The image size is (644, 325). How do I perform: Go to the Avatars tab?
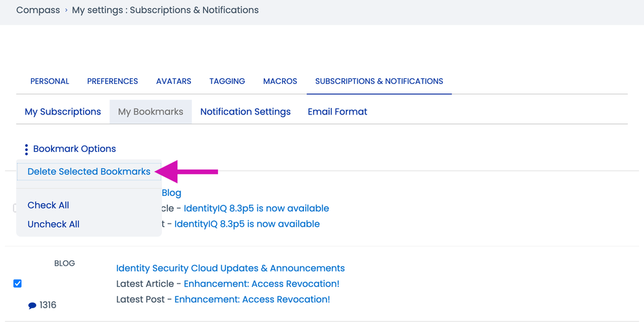174,81
